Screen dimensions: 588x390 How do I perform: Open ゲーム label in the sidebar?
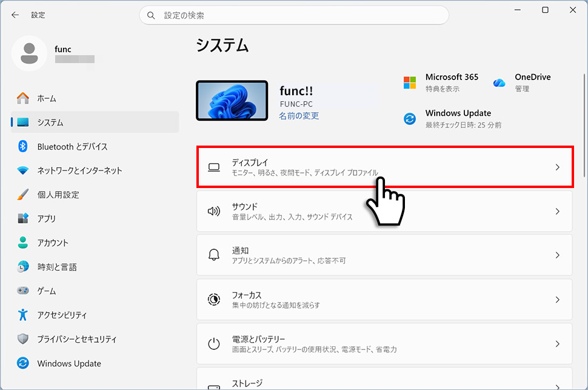click(47, 291)
